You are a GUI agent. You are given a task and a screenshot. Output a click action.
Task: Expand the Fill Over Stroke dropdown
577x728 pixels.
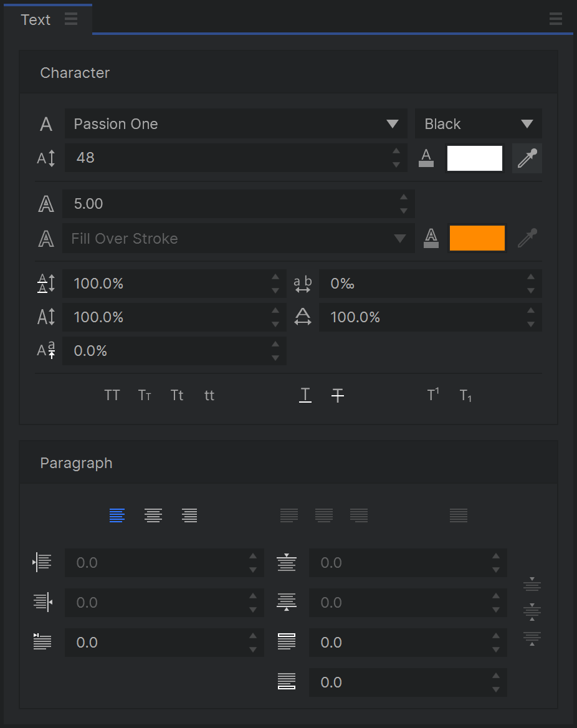(x=238, y=238)
